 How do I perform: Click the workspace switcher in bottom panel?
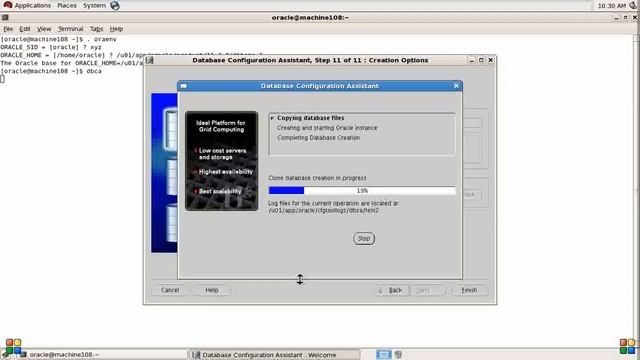click(383, 354)
